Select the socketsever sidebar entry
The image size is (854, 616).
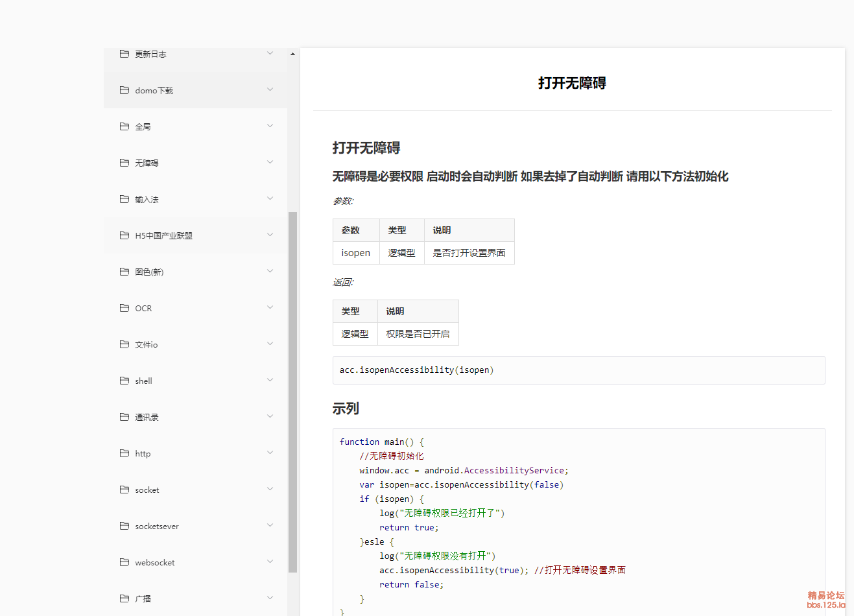(157, 527)
